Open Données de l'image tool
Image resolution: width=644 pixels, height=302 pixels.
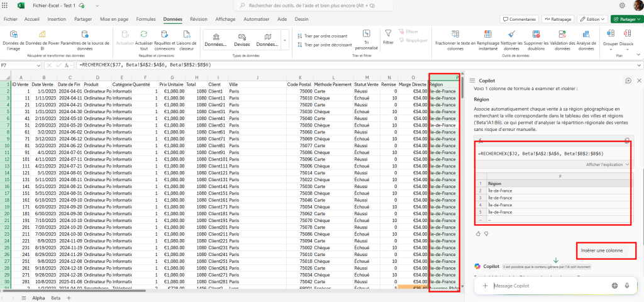point(13,40)
